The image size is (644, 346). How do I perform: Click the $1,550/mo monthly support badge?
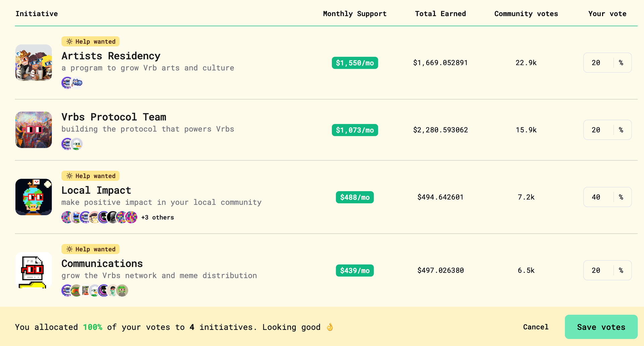(355, 63)
